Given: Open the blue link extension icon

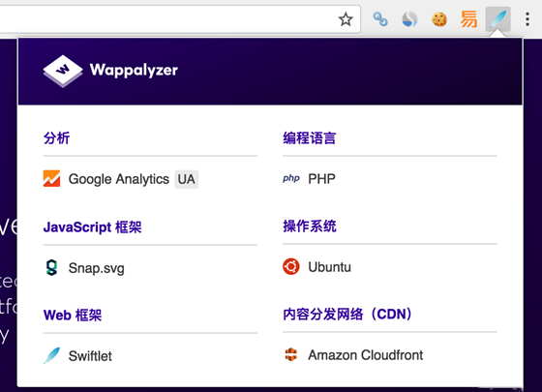Looking at the screenshot, I should click(x=379, y=19).
